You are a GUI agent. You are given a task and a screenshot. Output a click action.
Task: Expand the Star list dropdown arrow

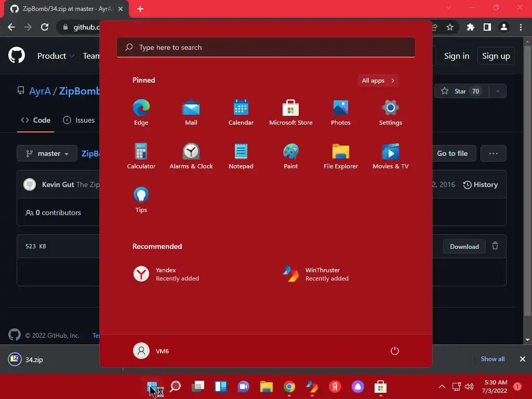[498, 91]
